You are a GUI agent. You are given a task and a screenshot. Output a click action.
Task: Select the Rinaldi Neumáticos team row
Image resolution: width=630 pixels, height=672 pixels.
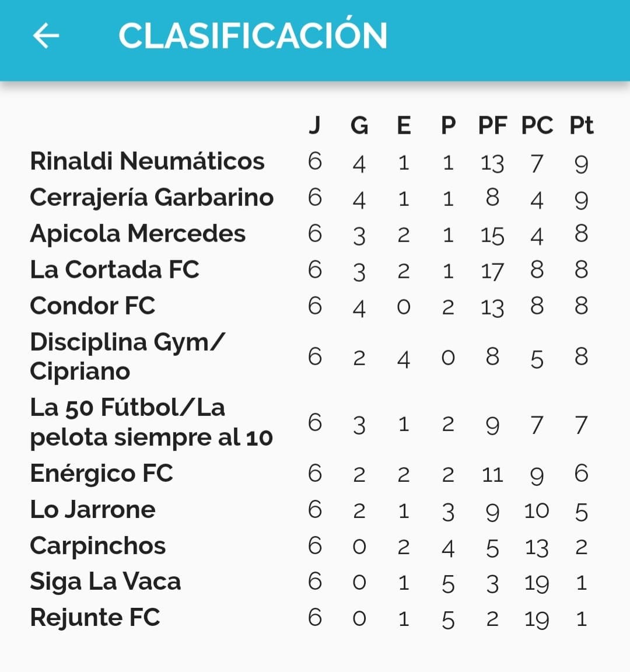pyautogui.click(x=147, y=162)
